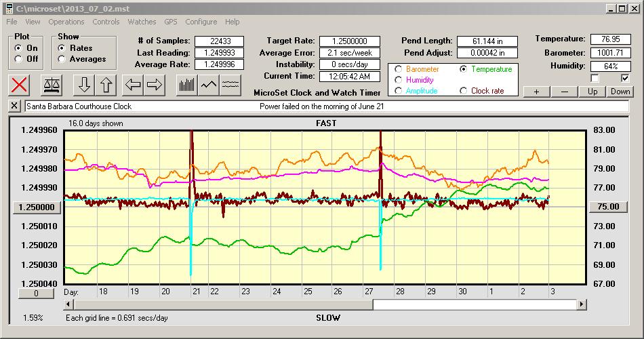Click the # of Samples value 22433
Viewport: 644px width, 339px height.
tap(220, 41)
